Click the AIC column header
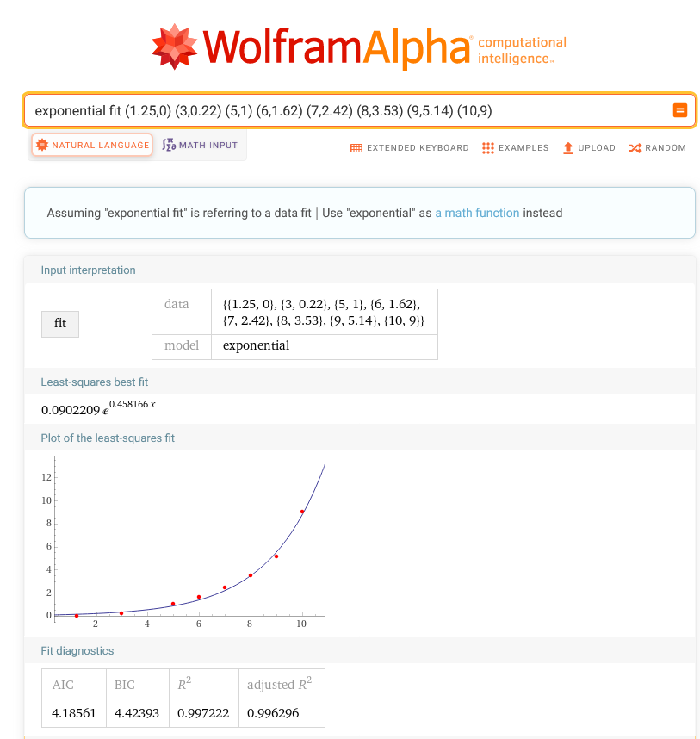Screen dimensions: 700x739 tap(74, 684)
